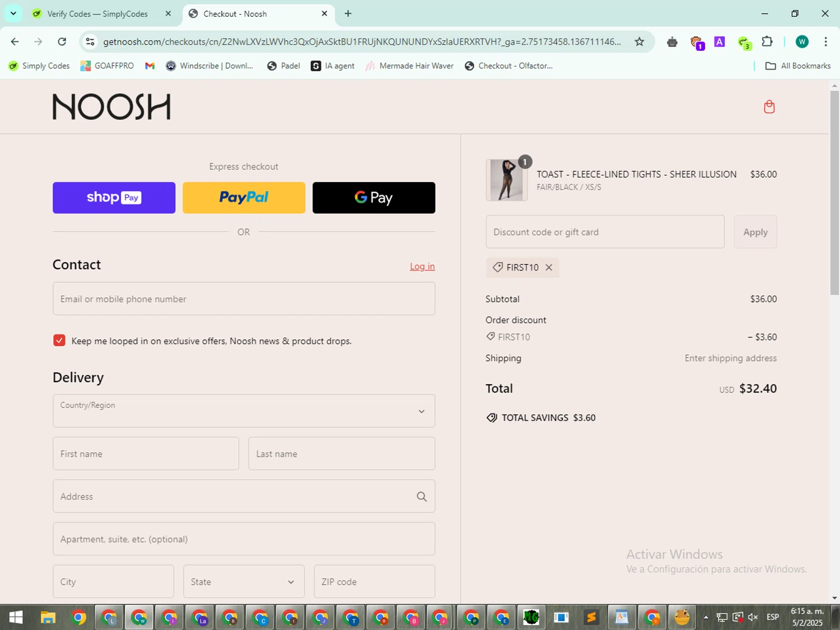The image size is (840, 630).
Task: Open the Padel bookmark
Action: click(284, 66)
